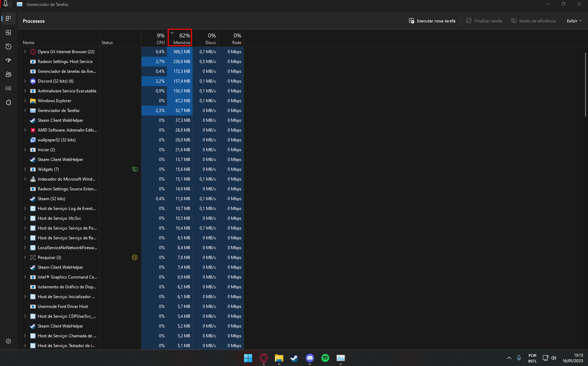Image resolution: width=588 pixels, height=366 pixels.
Task: Expand the Opera GX Internet Browser group
Action: pos(25,52)
